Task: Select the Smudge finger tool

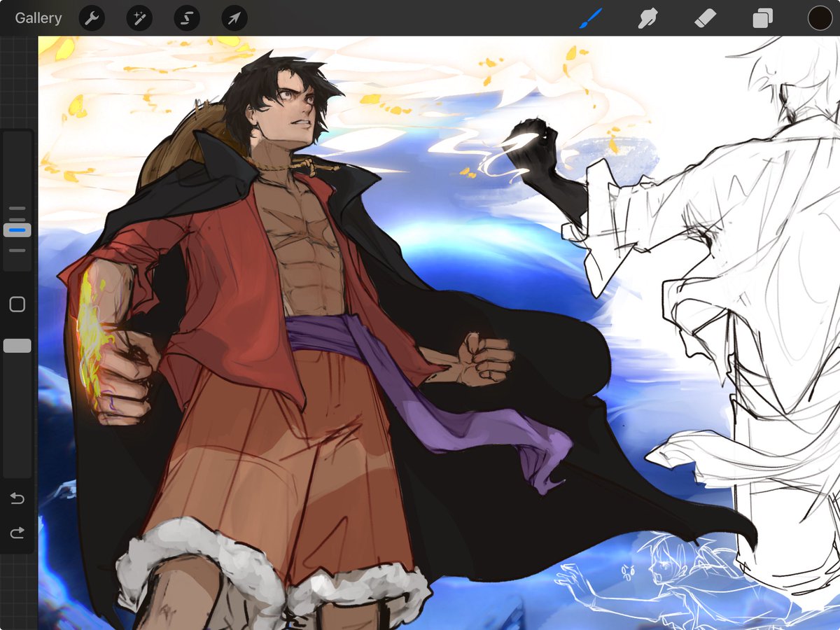Action: coord(648,18)
